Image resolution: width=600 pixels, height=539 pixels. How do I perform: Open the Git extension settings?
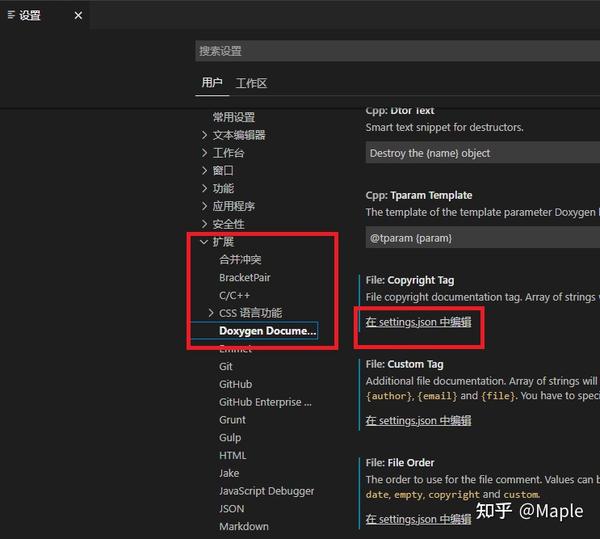226,366
